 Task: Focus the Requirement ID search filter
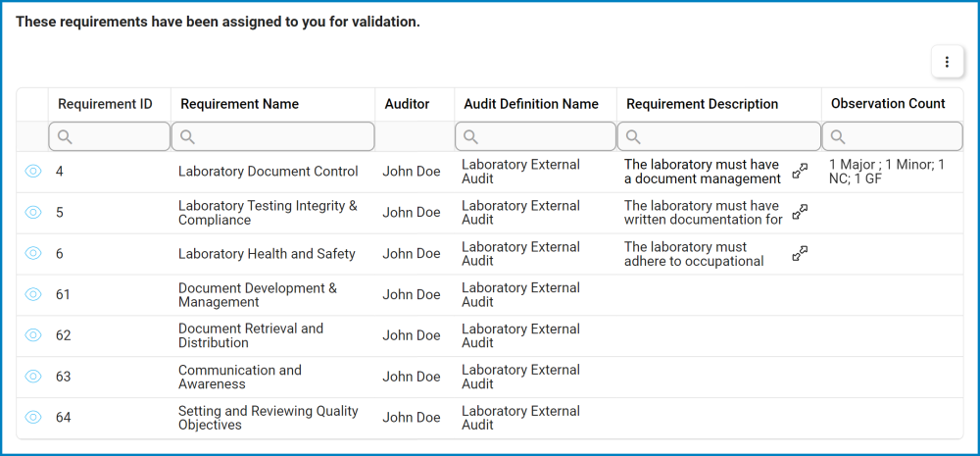point(110,136)
